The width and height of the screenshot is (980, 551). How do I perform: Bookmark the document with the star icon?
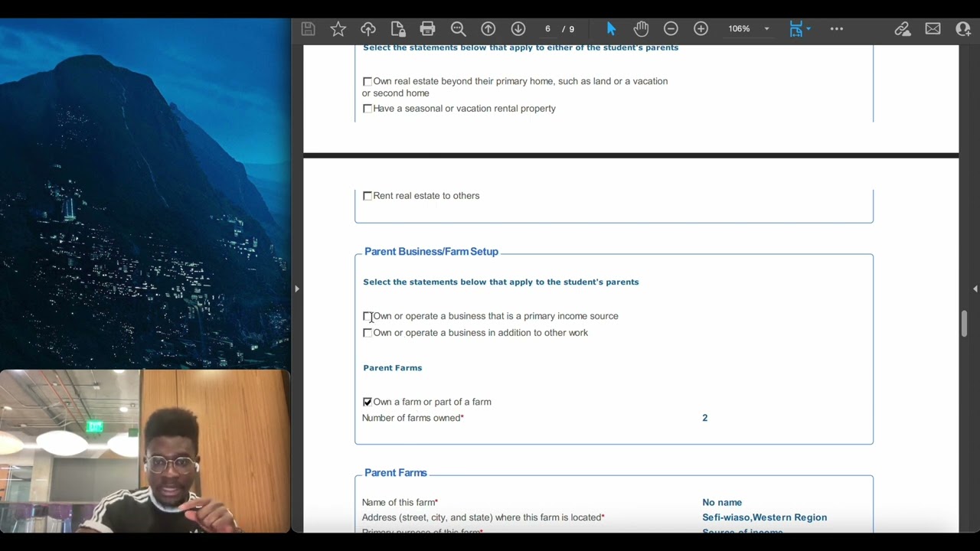pos(338,29)
